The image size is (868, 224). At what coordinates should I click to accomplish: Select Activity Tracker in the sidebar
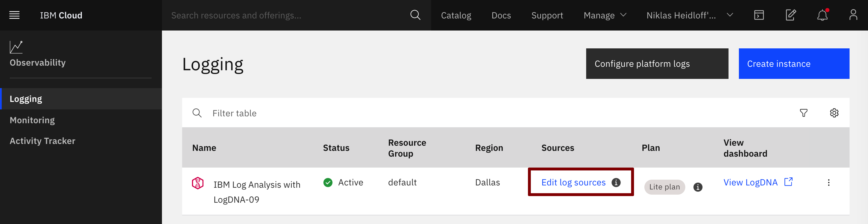(81, 141)
